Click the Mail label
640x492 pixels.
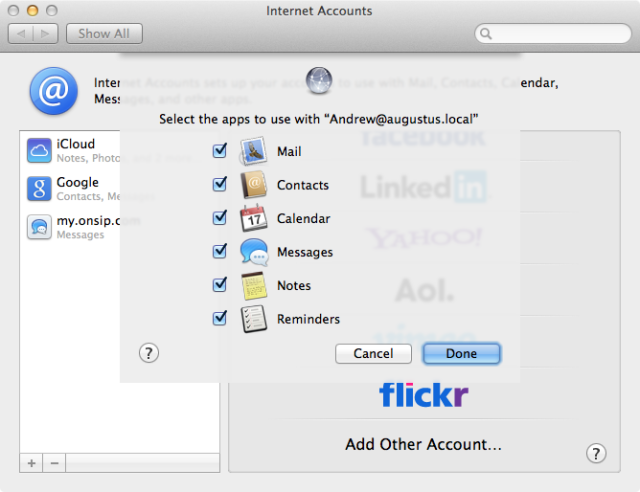point(289,151)
